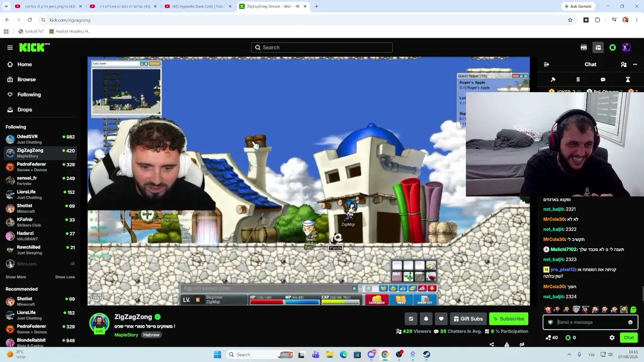This screenshot has width=644, height=362.
Task: Click the Gift Subs button
Action: click(x=468, y=319)
